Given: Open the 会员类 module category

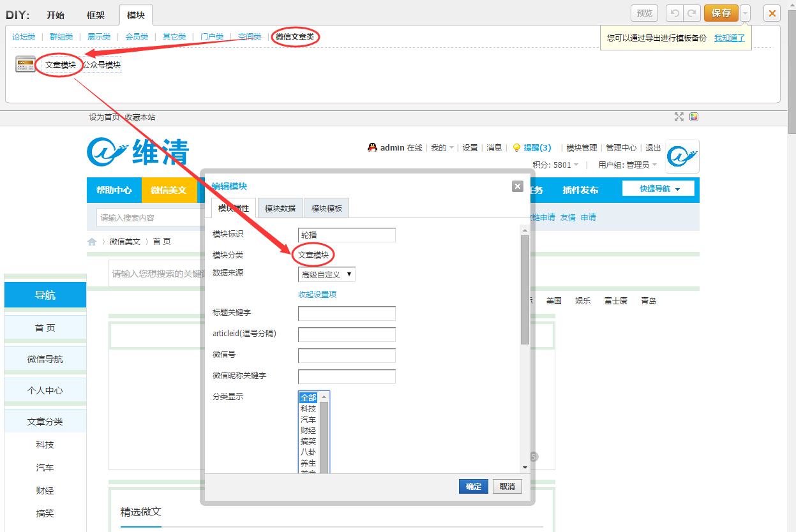Looking at the screenshot, I should (137, 37).
